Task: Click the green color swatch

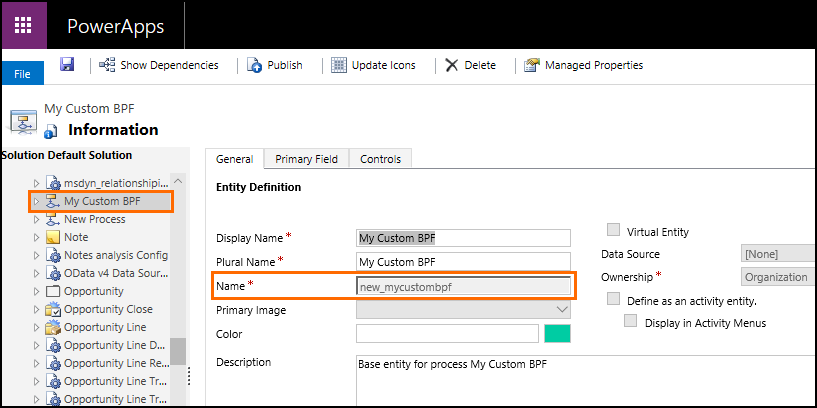Action: point(556,334)
